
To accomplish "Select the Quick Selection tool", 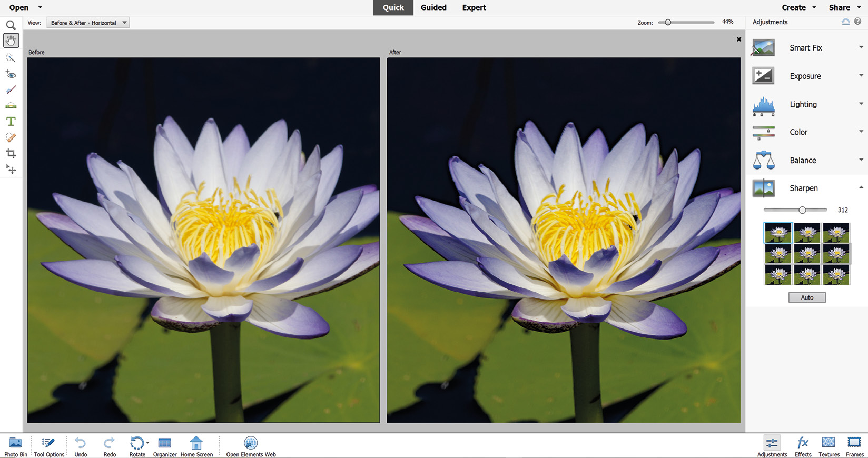I will coord(11,57).
